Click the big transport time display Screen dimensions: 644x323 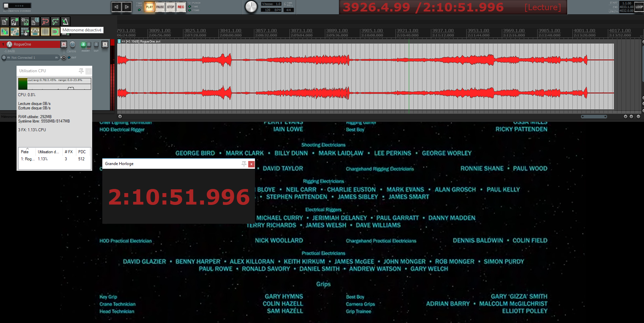pyautogui.click(x=423, y=7)
